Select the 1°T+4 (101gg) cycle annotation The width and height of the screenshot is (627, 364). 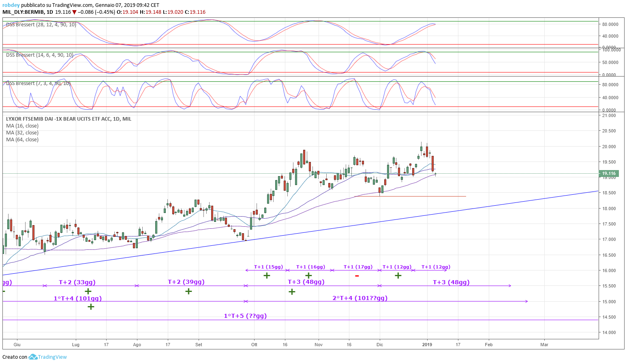78,298
